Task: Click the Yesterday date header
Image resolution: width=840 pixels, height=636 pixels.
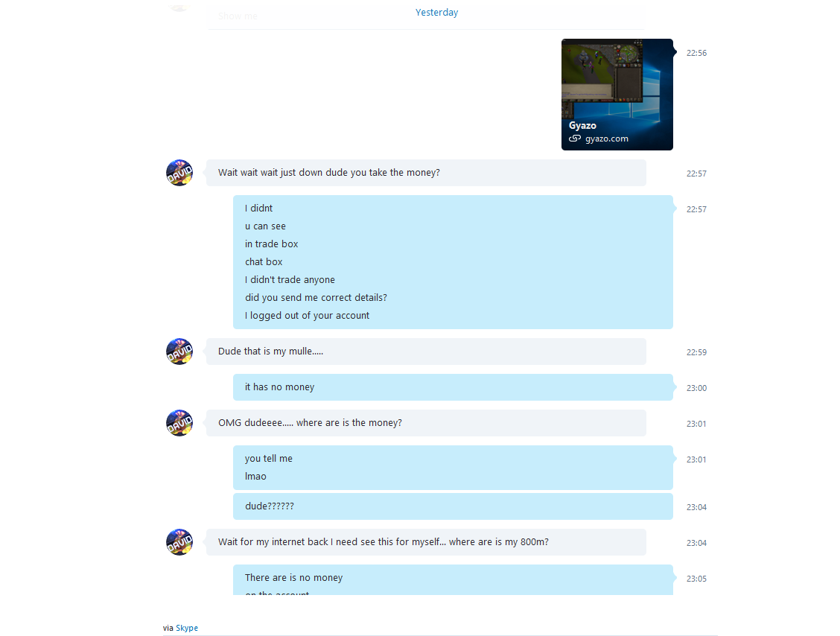Action: tap(436, 13)
